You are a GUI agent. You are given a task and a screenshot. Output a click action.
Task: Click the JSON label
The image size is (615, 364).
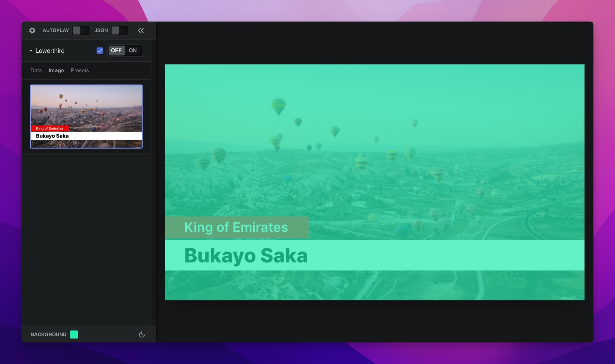pyautogui.click(x=101, y=30)
